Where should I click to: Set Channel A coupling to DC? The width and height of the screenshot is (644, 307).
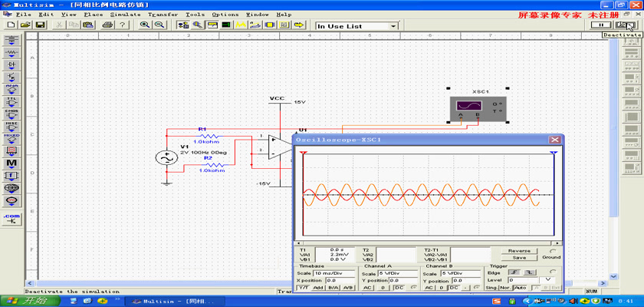[399, 288]
